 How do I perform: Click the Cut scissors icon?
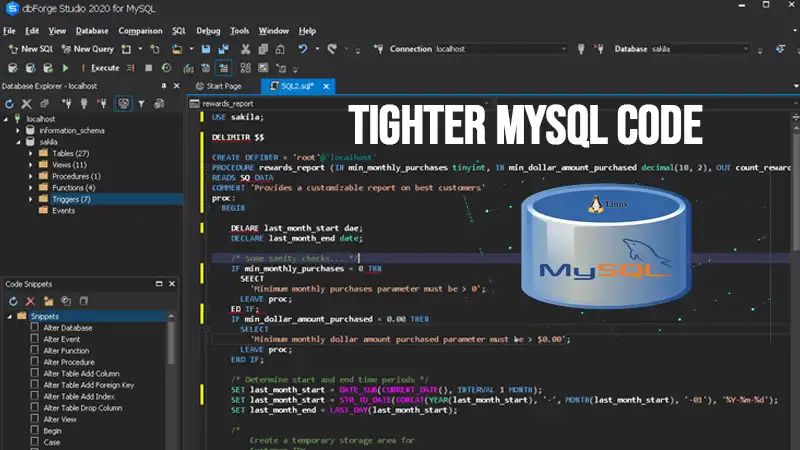click(x=245, y=49)
